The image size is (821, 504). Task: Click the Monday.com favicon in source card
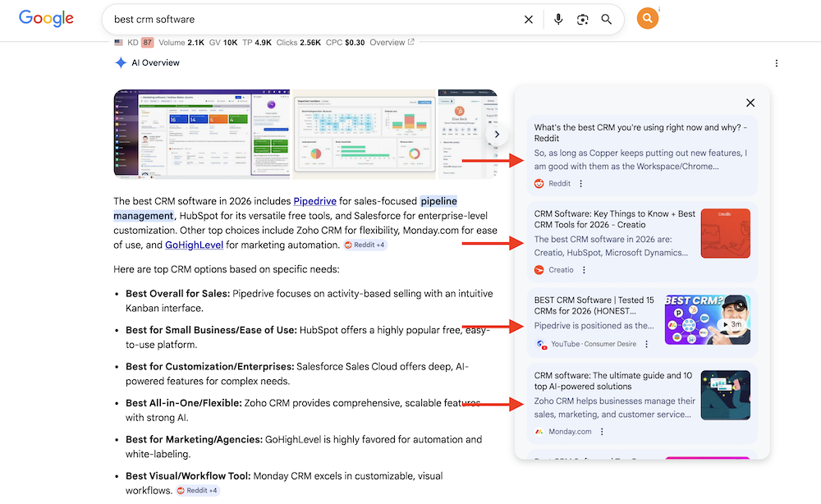(x=539, y=432)
